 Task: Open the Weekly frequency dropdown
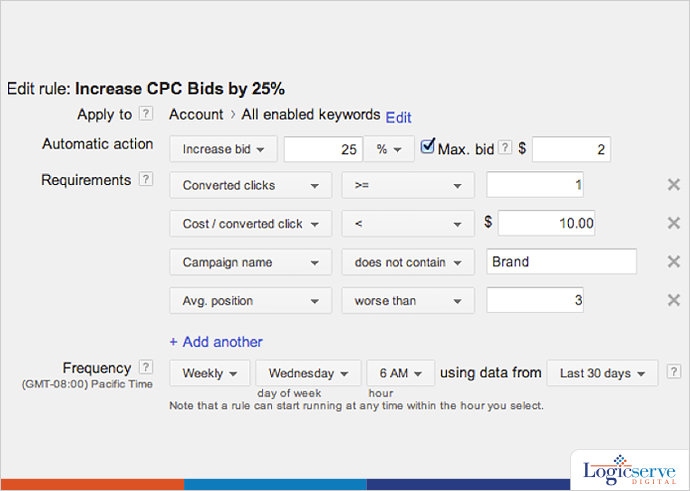click(x=209, y=373)
